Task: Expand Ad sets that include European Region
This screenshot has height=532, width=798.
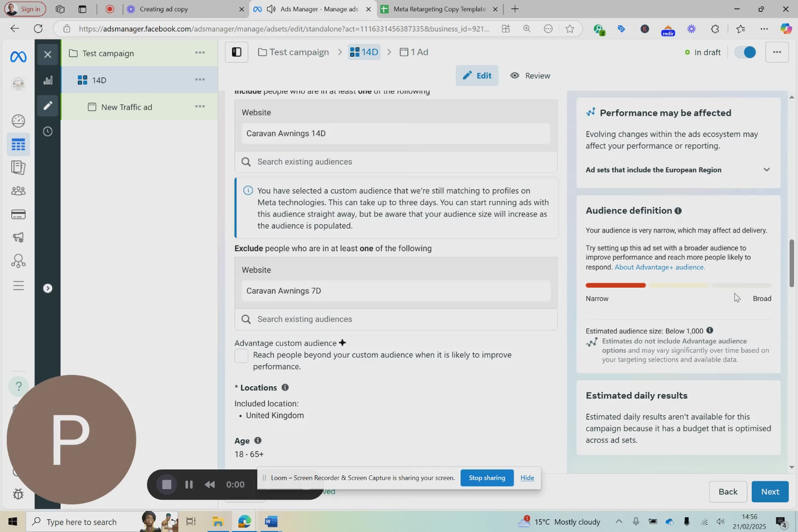Action: click(766, 170)
